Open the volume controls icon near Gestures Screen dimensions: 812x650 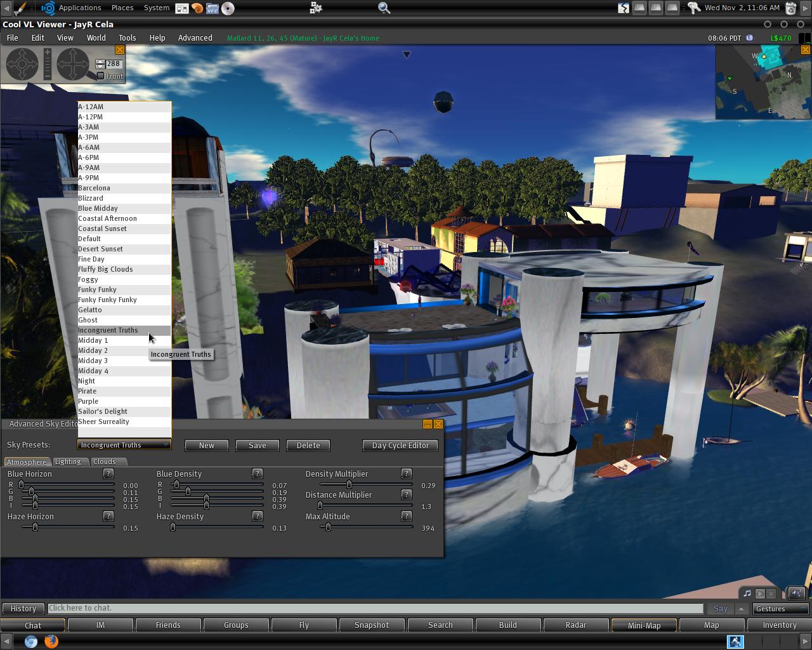(796, 594)
